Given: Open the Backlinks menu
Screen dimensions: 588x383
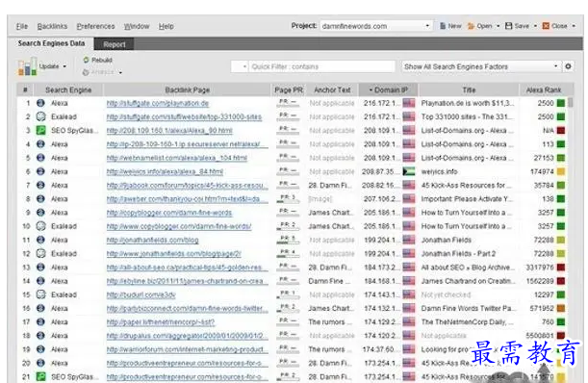Looking at the screenshot, I should click(x=52, y=26).
